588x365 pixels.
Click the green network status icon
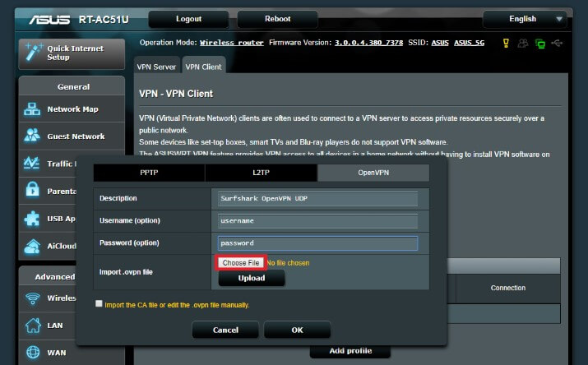(x=540, y=43)
